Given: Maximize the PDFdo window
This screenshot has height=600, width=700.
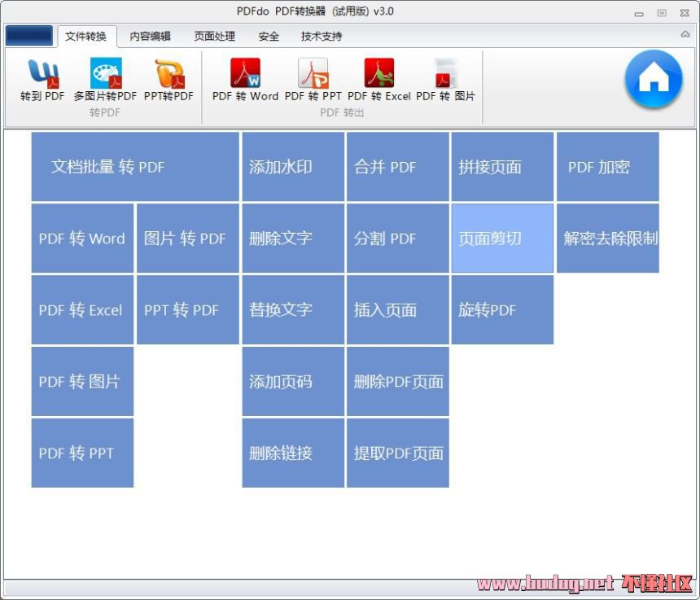Looking at the screenshot, I should pos(662,13).
